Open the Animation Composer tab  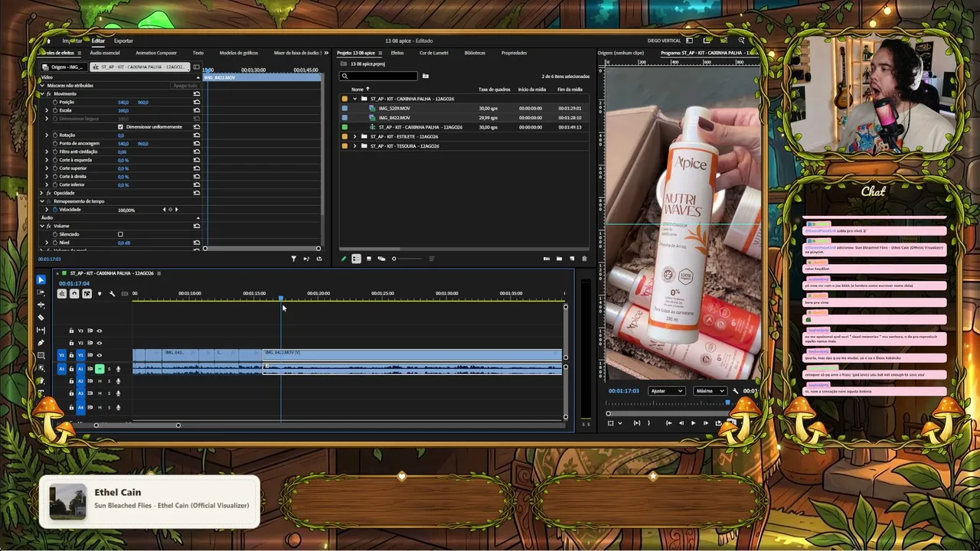coord(156,53)
